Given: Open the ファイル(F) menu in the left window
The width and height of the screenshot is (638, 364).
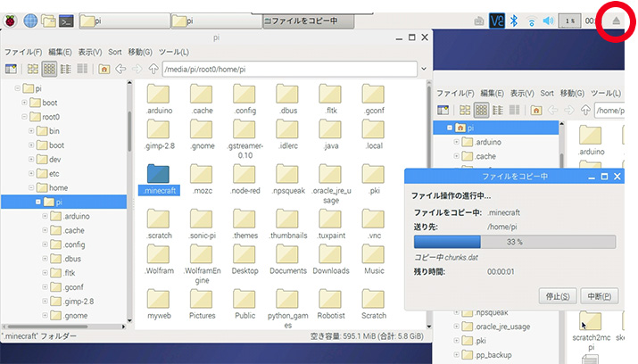Looking at the screenshot, I should 23,52.
